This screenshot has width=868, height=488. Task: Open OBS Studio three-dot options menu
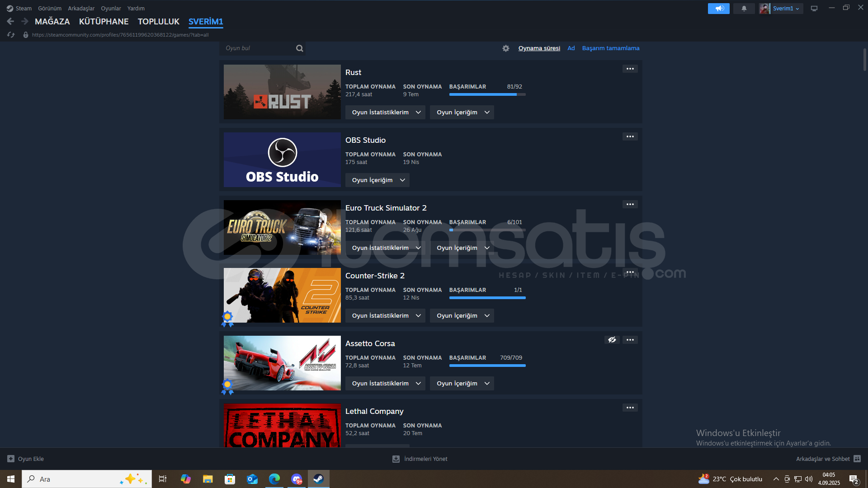click(x=630, y=136)
